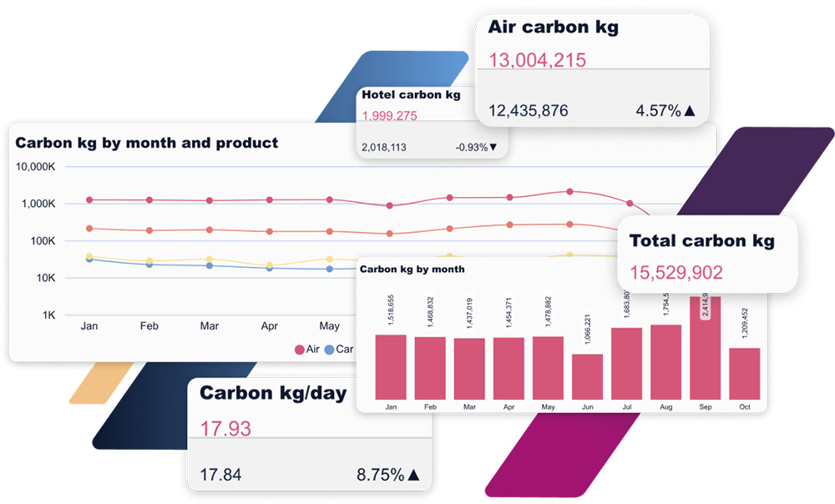The height and width of the screenshot is (504, 835).
Task: Click the Carbon kg by month and product title
Action: pos(147,143)
